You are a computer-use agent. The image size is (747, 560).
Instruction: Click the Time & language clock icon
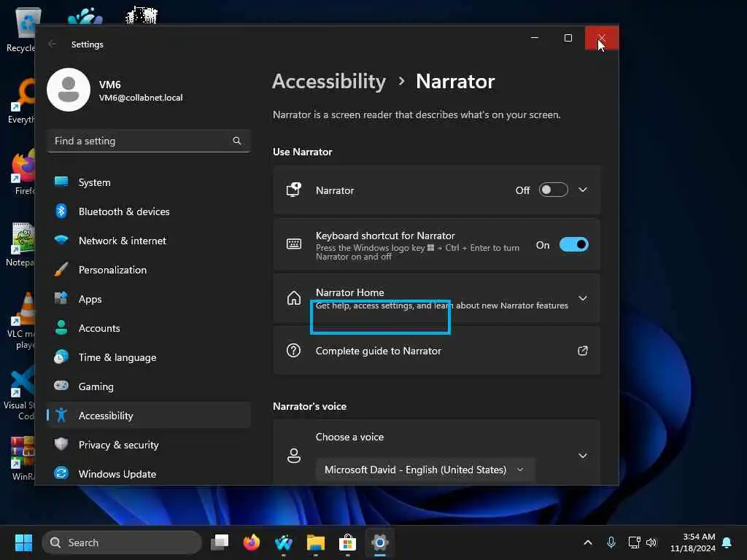tap(61, 357)
